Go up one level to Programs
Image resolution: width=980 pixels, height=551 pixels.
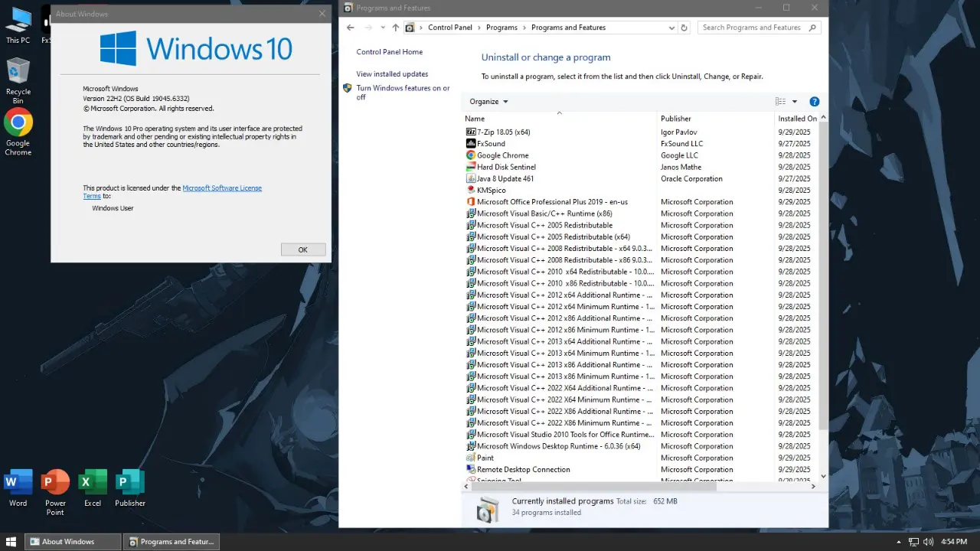[x=395, y=28]
